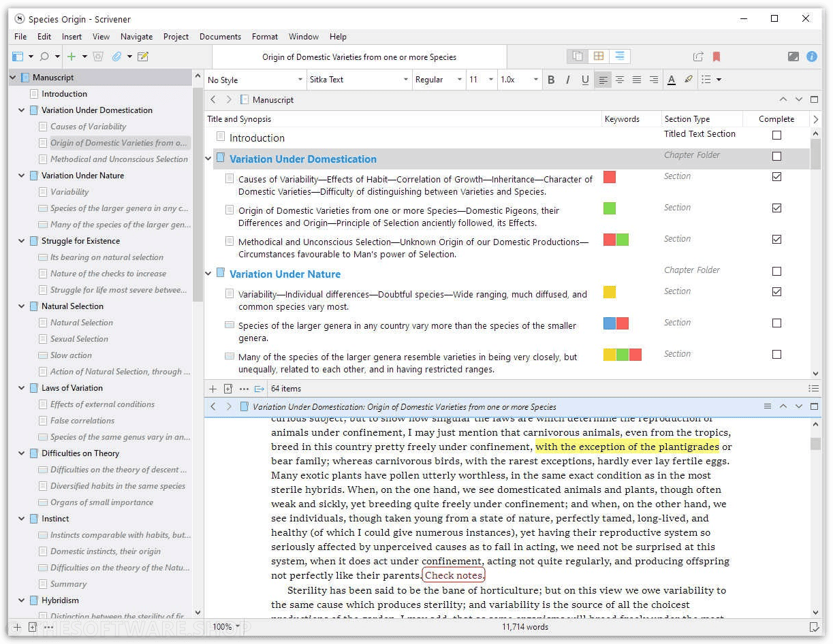Enter Composition Mode via dark toolbar icon
Screen dimensions: 833x644
point(793,57)
